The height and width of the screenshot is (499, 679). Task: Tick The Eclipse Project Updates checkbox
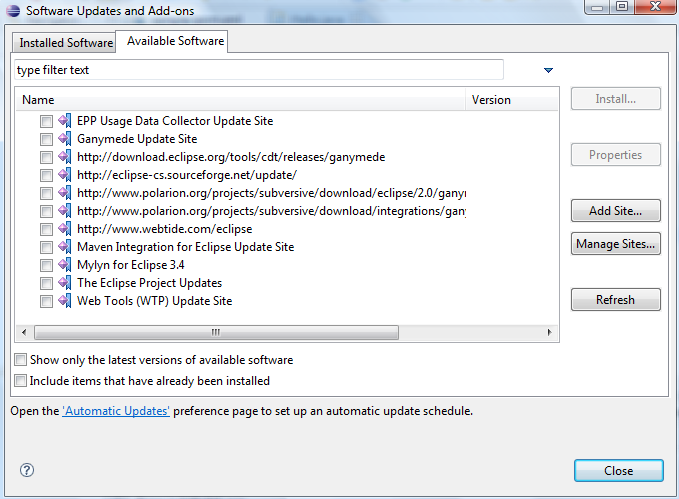click(x=46, y=283)
